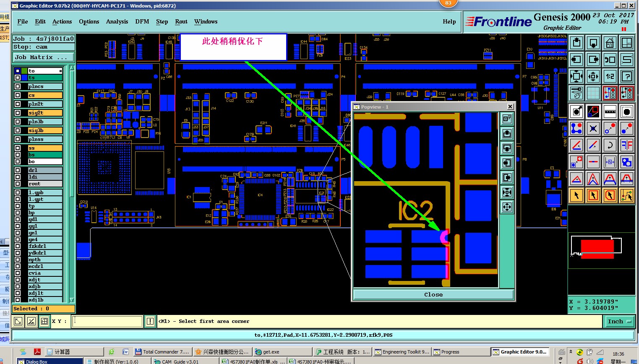Image resolution: width=639 pixels, height=364 pixels.
Task: Click the exclamation mark button in status bar
Action: (x=150, y=321)
